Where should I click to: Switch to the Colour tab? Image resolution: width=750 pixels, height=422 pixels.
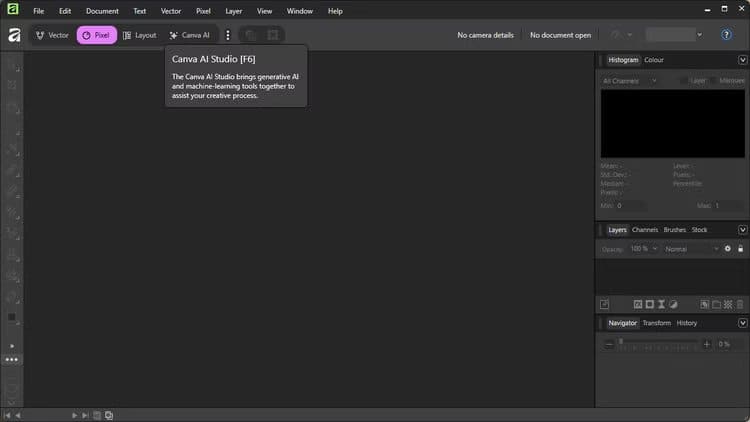pos(654,60)
